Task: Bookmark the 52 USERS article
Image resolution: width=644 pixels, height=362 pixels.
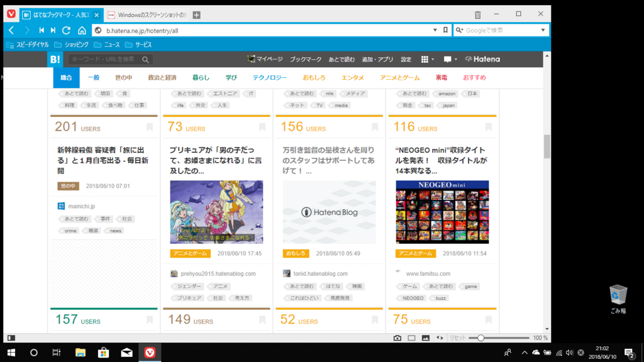Action: pyautogui.click(x=375, y=320)
